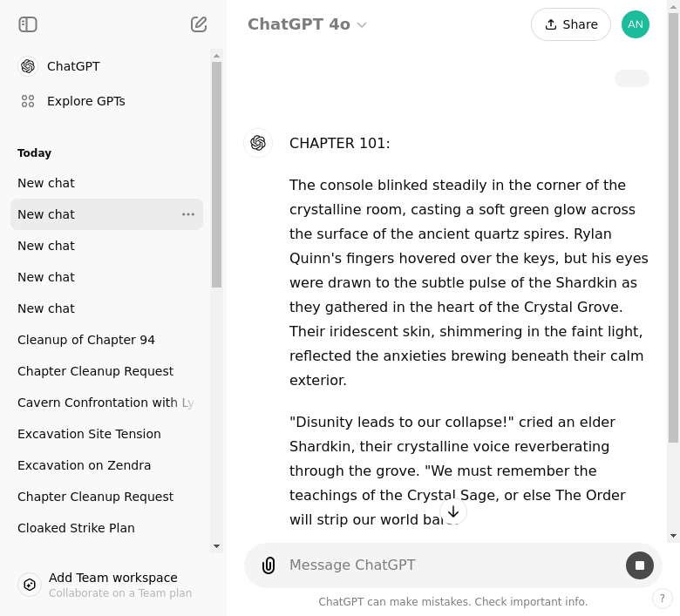Open Cavern Confrontation chat in sidebar
The height and width of the screenshot is (616, 680).
(105, 403)
